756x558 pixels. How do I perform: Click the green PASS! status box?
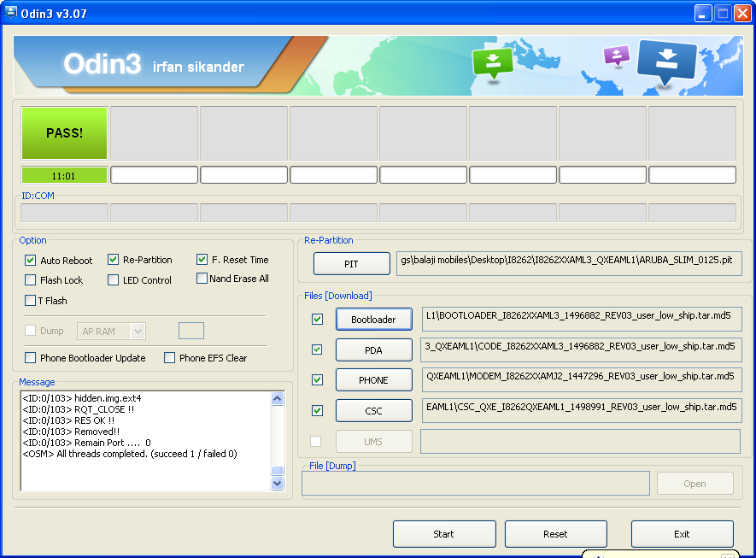(64, 133)
